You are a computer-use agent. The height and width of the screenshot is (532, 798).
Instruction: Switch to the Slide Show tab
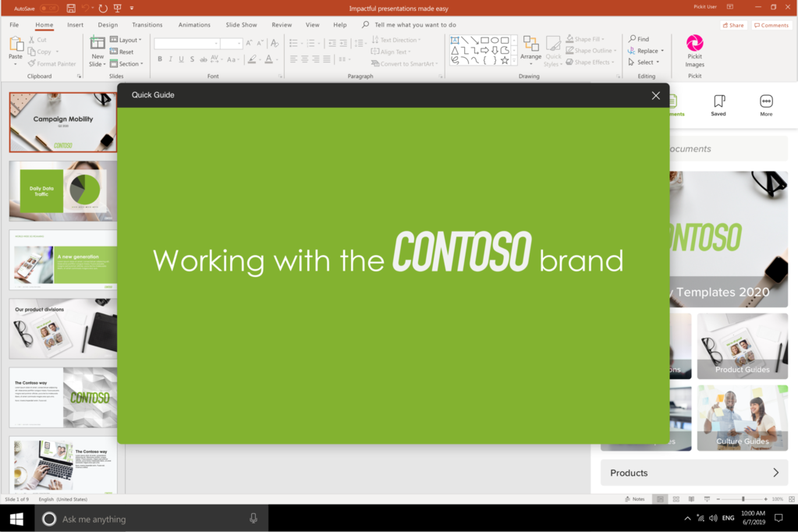tap(241, 24)
